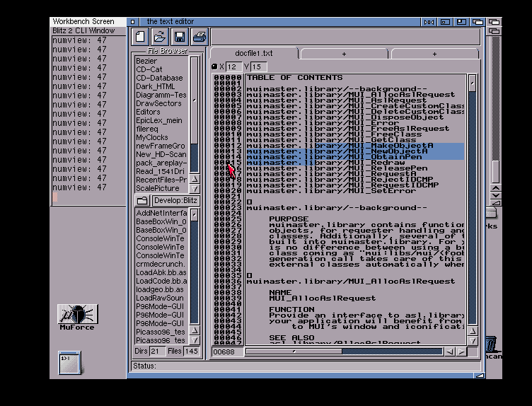Click the Open file folder icon
532x406 pixels.
[x=160, y=37]
